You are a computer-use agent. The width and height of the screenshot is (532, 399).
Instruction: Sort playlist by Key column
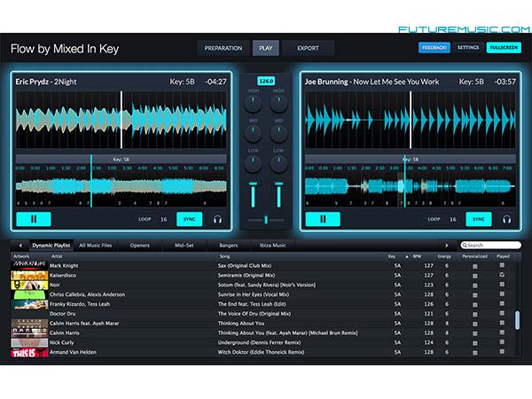[392, 256]
